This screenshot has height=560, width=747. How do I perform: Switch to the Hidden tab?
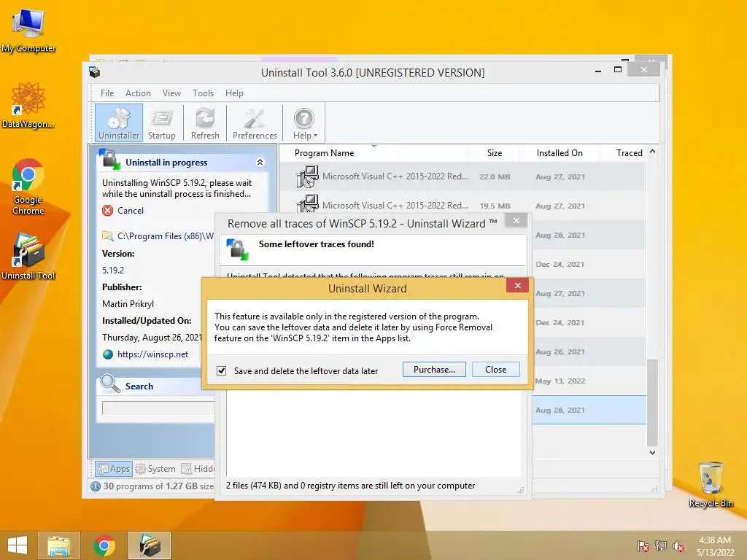tap(198, 469)
